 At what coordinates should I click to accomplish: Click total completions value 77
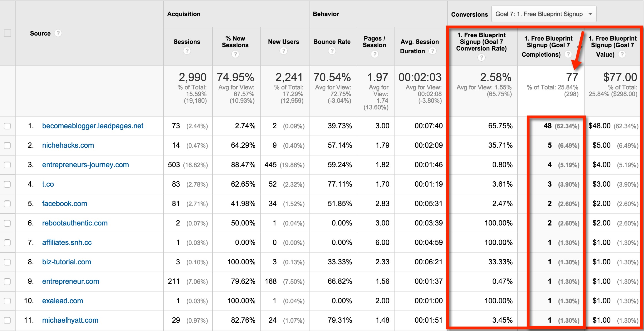[572, 77]
